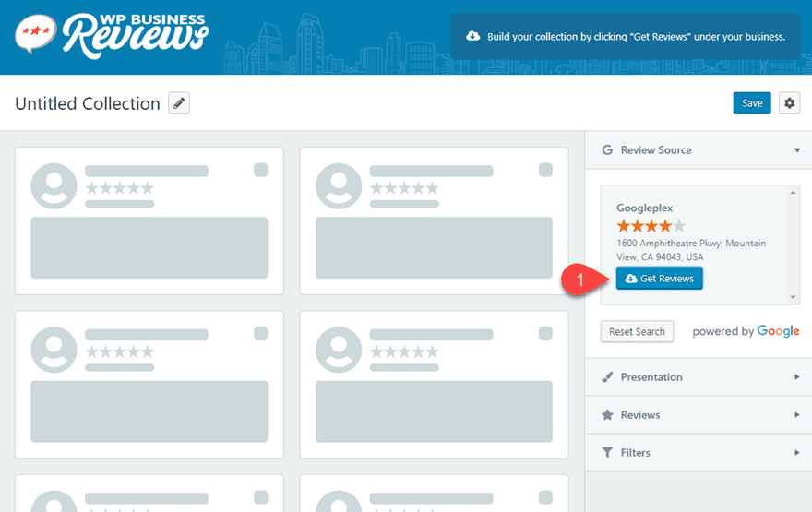Image resolution: width=812 pixels, height=512 pixels.
Task: Toggle checkbox on first placeholder review card
Action: tap(260, 170)
